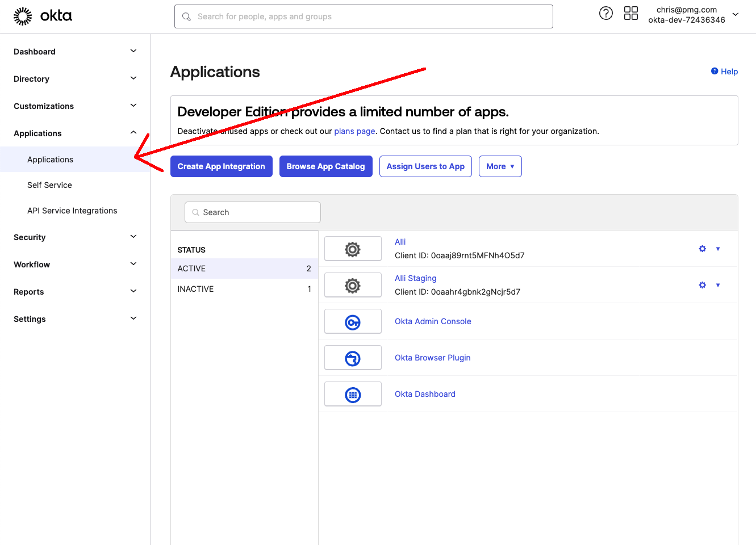Image resolution: width=756 pixels, height=545 pixels.
Task: Click the Okta logo in header
Action: click(x=43, y=16)
